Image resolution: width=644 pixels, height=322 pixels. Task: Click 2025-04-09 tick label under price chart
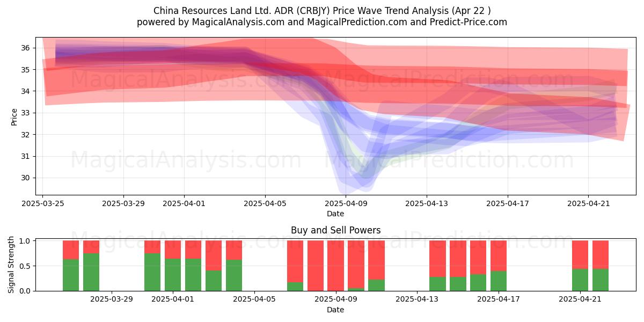click(x=346, y=203)
